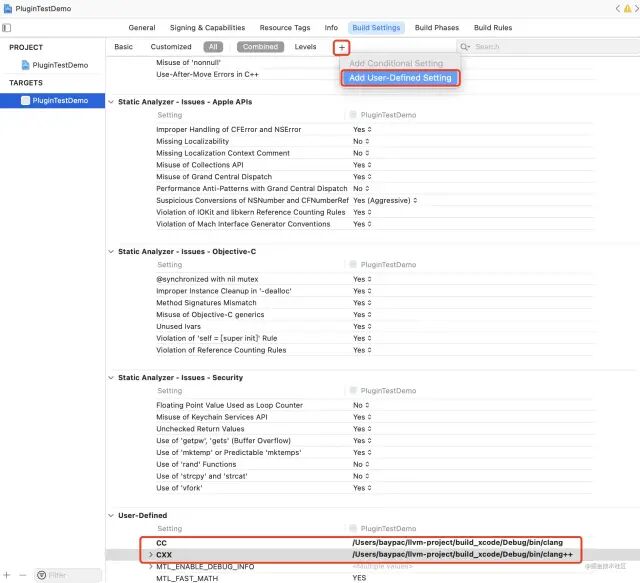The image size is (640, 583).
Task: Expand the CXX setting row
Action: [x=151, y=555]
